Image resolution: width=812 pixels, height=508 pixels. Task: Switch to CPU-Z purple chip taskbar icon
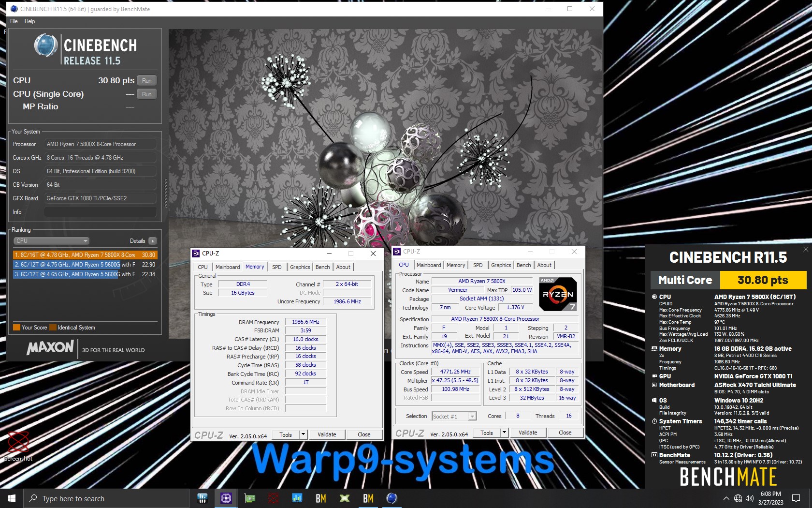226,498
